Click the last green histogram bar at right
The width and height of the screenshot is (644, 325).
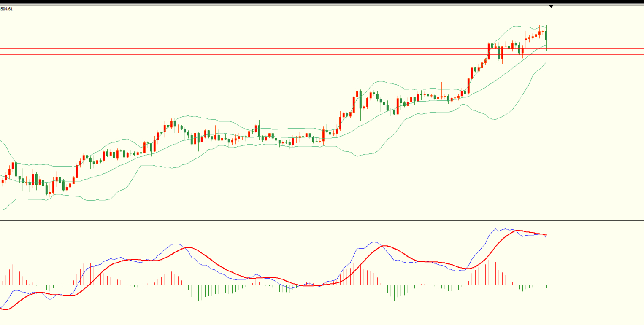point(547,287)
